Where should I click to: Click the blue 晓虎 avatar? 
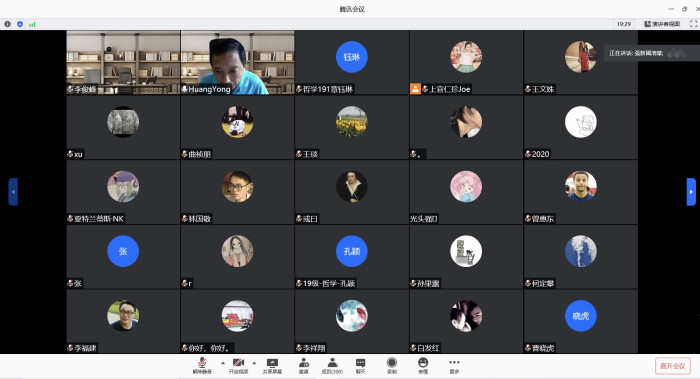[580, 316]
